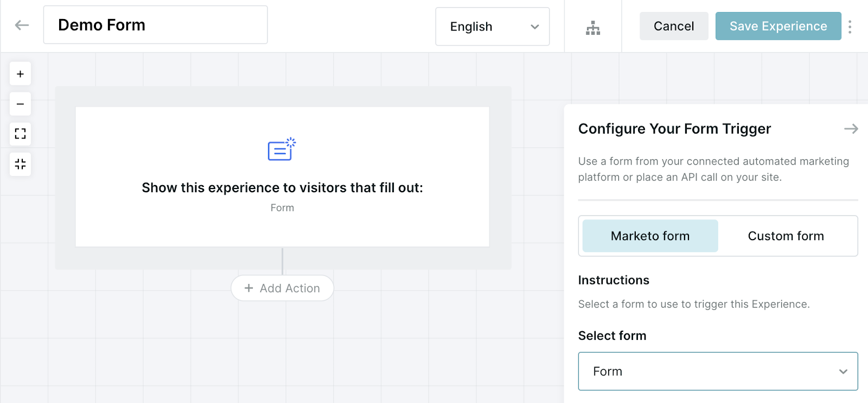Viewport: 868px width, 403px height.
Task: Switch to the Marketo form tab
Action: [x=650, y=236]
